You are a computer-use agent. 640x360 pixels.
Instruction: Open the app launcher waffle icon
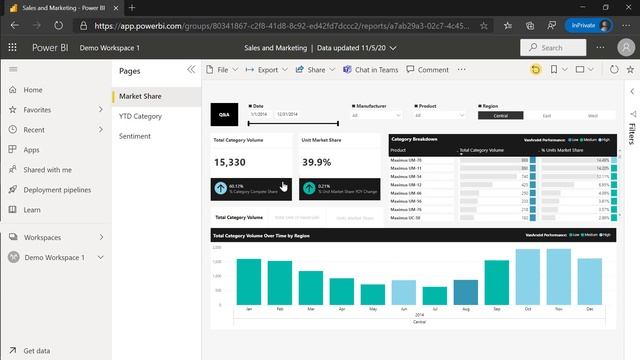13,47
